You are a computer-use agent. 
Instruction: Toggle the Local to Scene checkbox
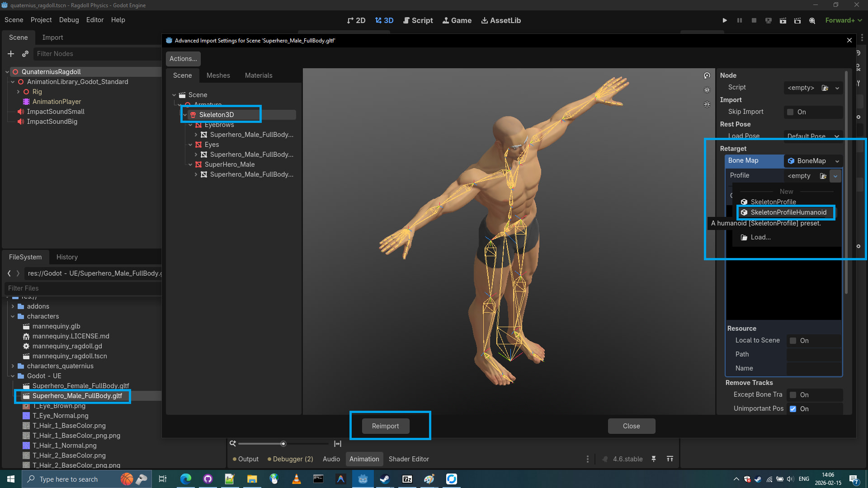point(793,341)
